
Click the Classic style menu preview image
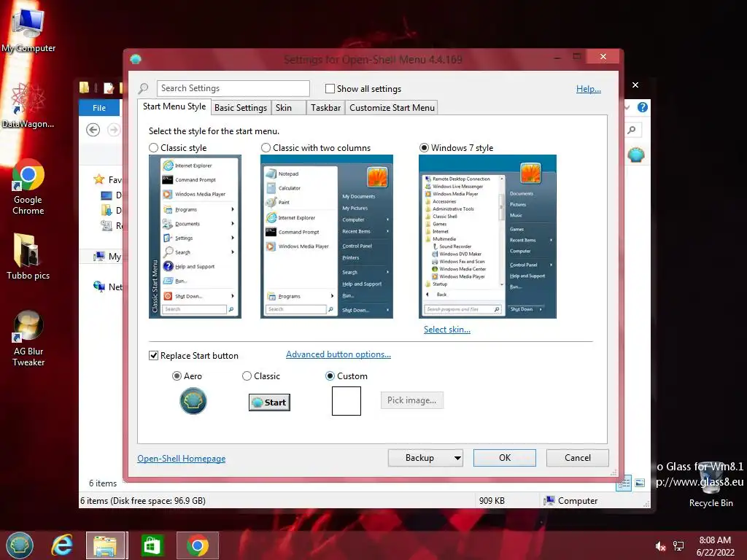point(195,237)
